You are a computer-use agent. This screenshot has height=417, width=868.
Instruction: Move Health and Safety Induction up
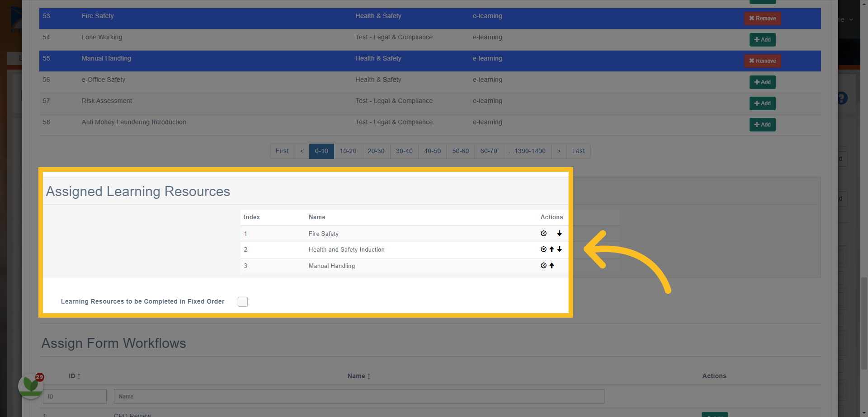point(552,249)
